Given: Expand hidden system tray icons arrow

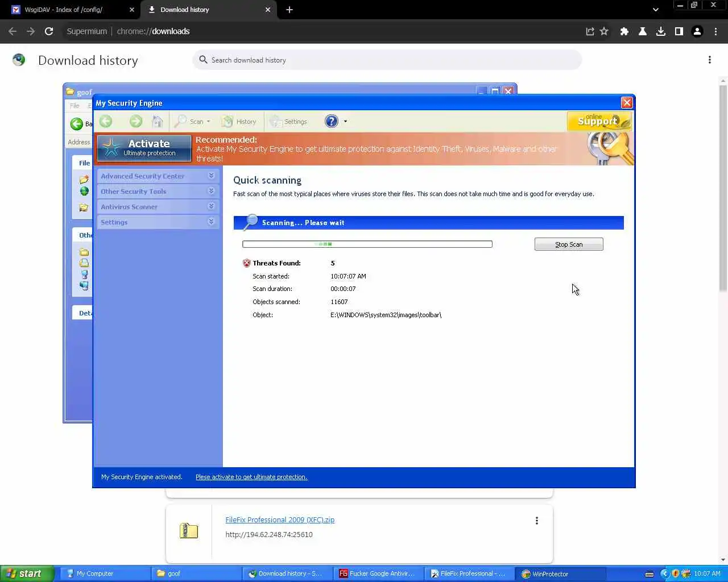Looking at the screenshot, I should tap(664, 573).
